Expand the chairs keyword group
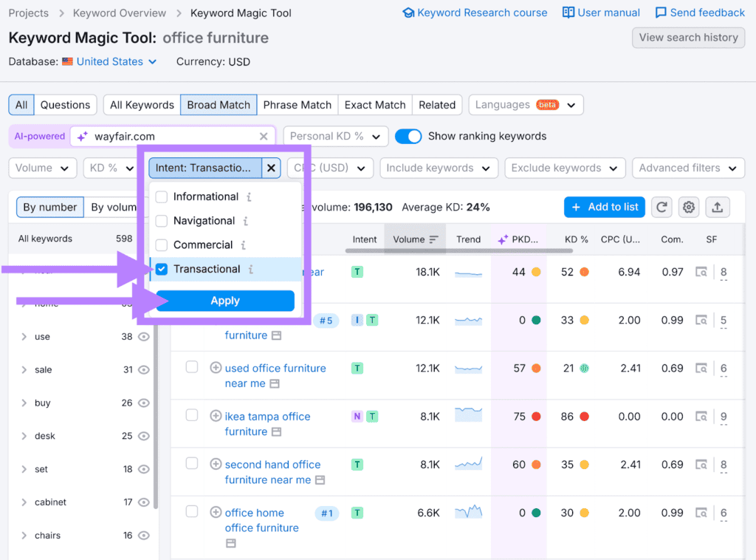Image resolution: width=756 pixels, height=560 pixels. click(x=24, y=536)
